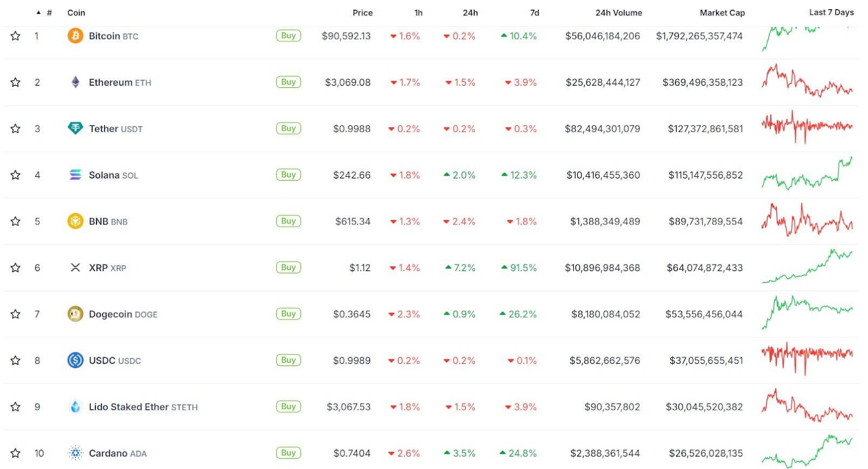This screenshot has height=469, width=868.
Task: Click XRP 7d change 91.5%
Action: [x=519, y=268]
